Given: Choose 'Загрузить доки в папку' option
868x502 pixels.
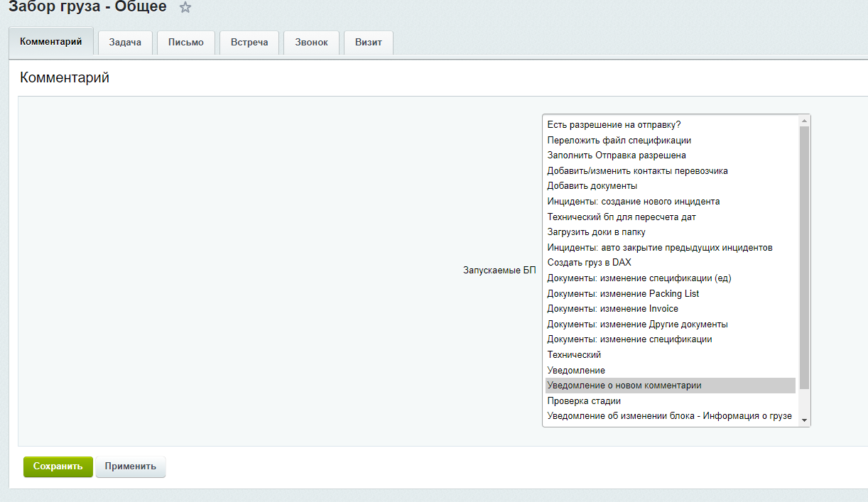Looking at the screenshot, I should click(596, 232).
